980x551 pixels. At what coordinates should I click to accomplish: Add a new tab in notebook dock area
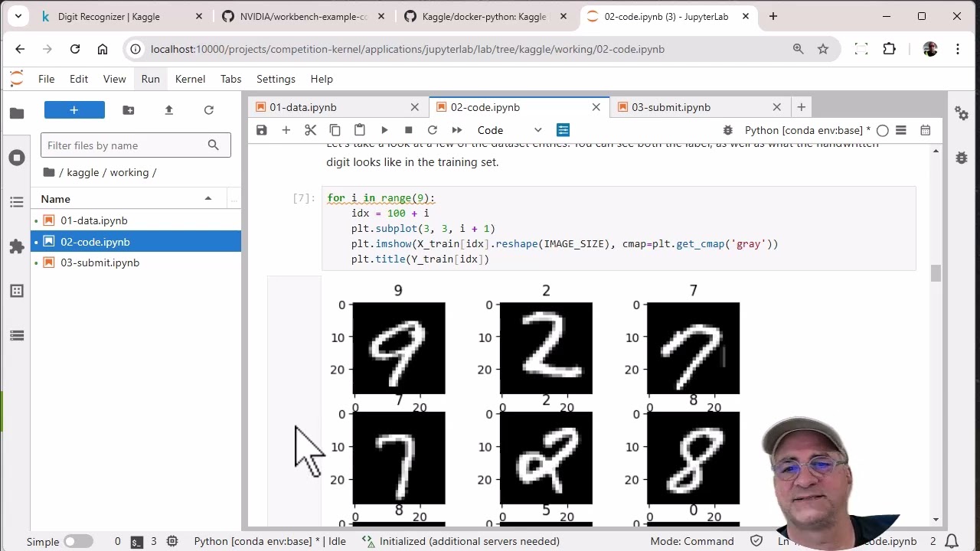801,107
